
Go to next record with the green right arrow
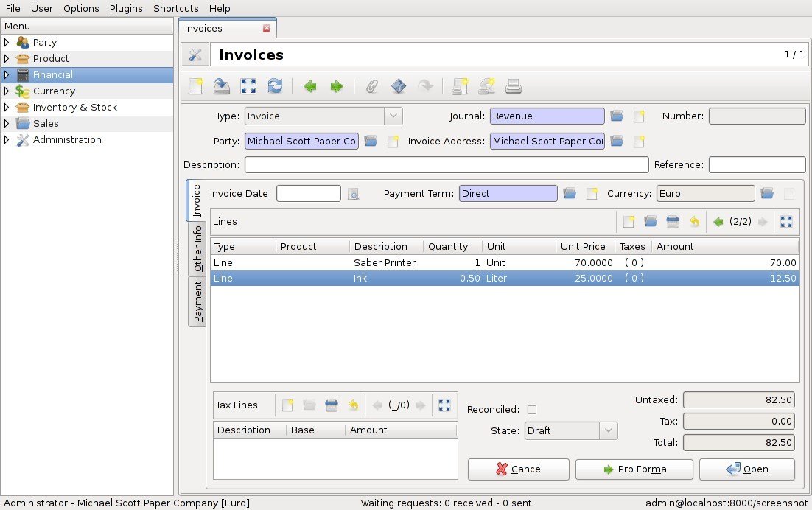(x=337, y=86)
